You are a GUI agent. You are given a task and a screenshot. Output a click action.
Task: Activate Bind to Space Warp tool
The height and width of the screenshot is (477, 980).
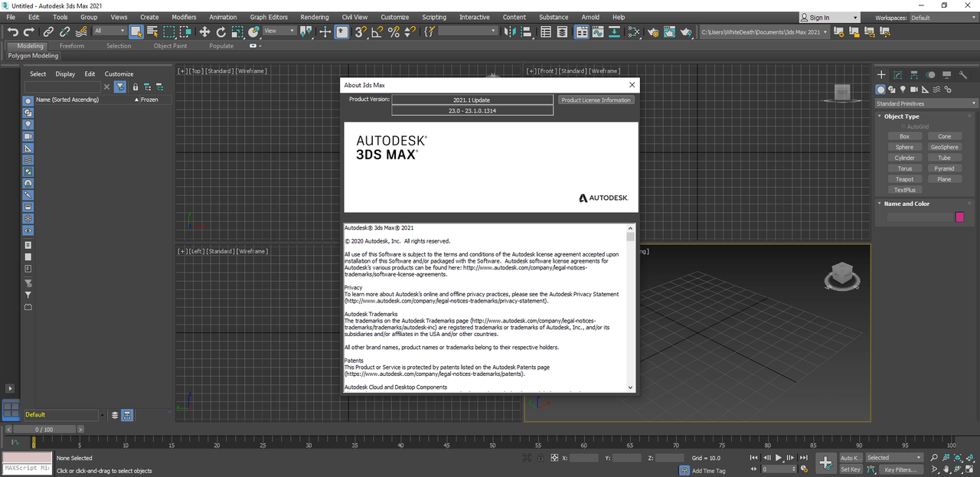[x=81, y=31]
